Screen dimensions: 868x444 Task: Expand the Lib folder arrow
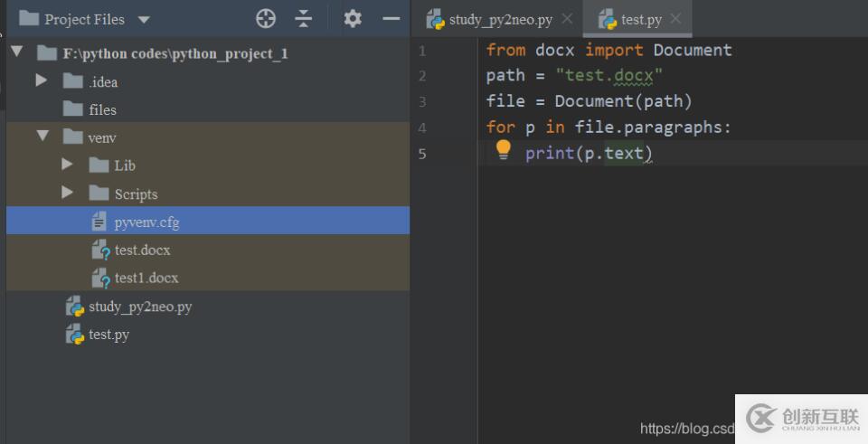coord(67,165)
